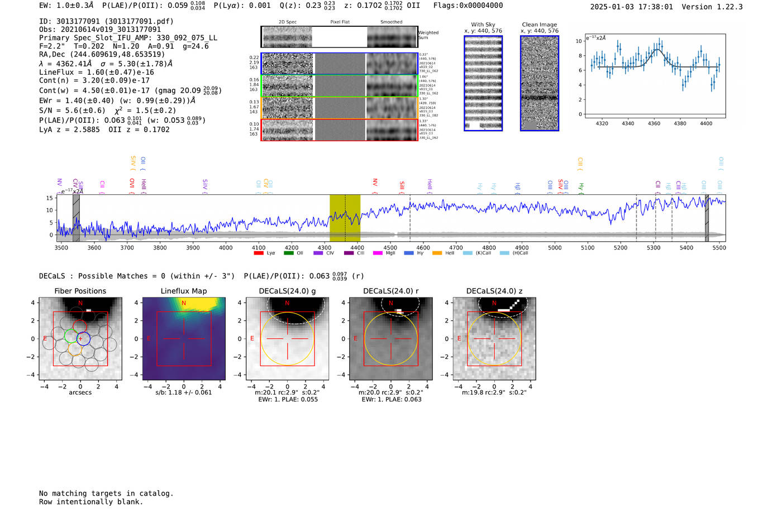Image resolution: width=782 pixels, height=532 pixels.
Task: Click the red Lyα legend swatch
Action: [x=259, y=253]
